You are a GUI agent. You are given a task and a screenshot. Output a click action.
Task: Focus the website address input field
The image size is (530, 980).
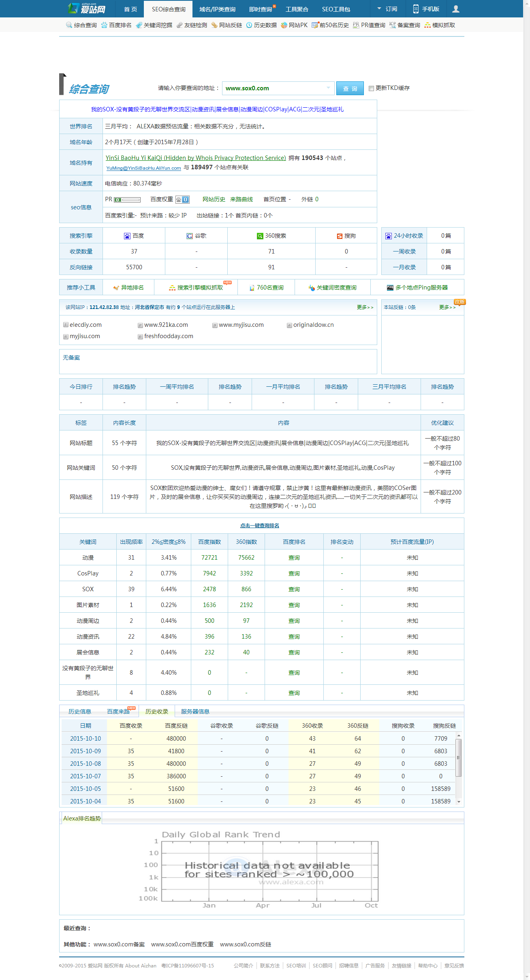[278, 88]
